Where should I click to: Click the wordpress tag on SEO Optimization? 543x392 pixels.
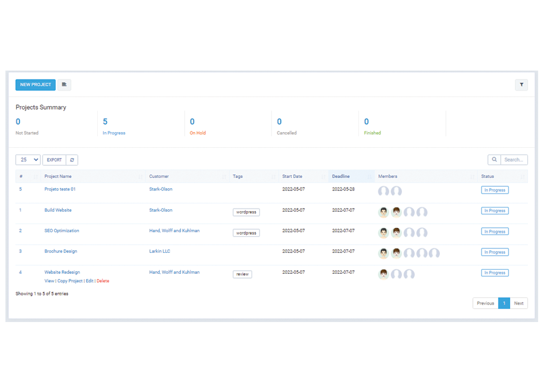click(246, 233)
